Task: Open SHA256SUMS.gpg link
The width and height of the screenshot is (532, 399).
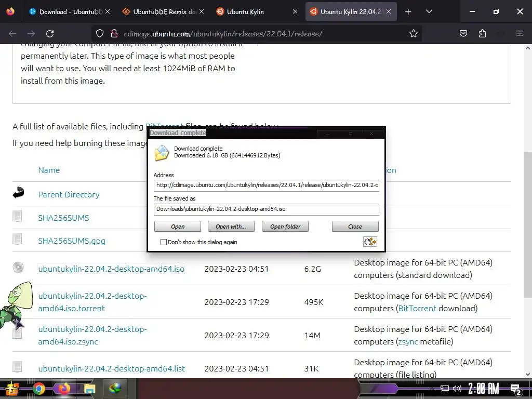Action: [72, 241]
